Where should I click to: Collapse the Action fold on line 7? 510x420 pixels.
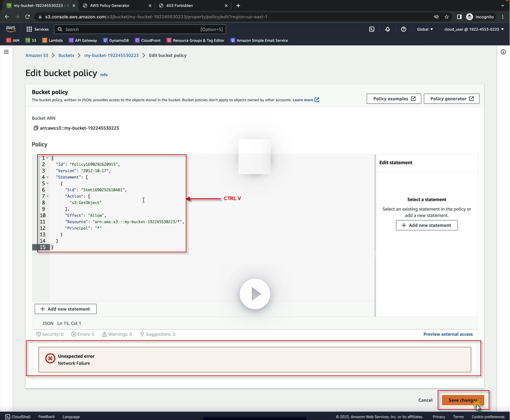(47, 196)
